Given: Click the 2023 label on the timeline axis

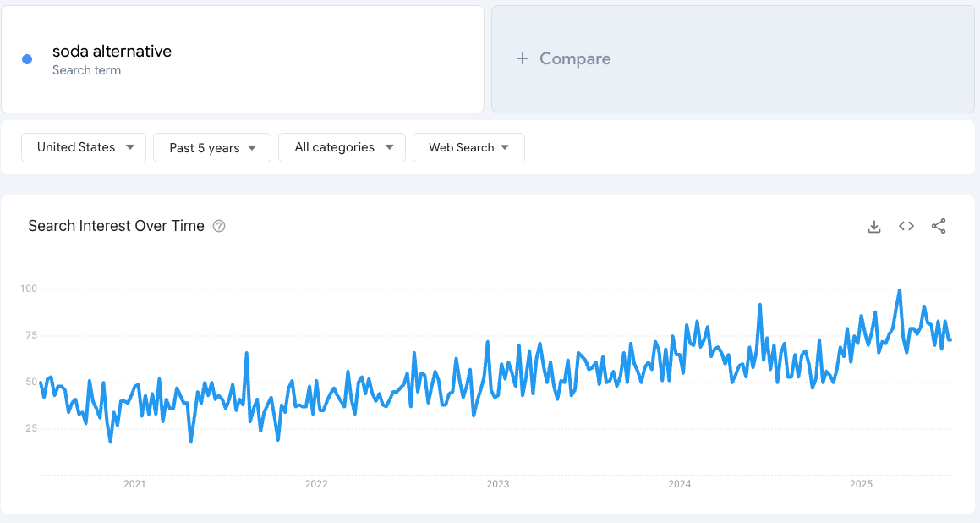Looking at the screenshot, I should (x=498, y=484).
